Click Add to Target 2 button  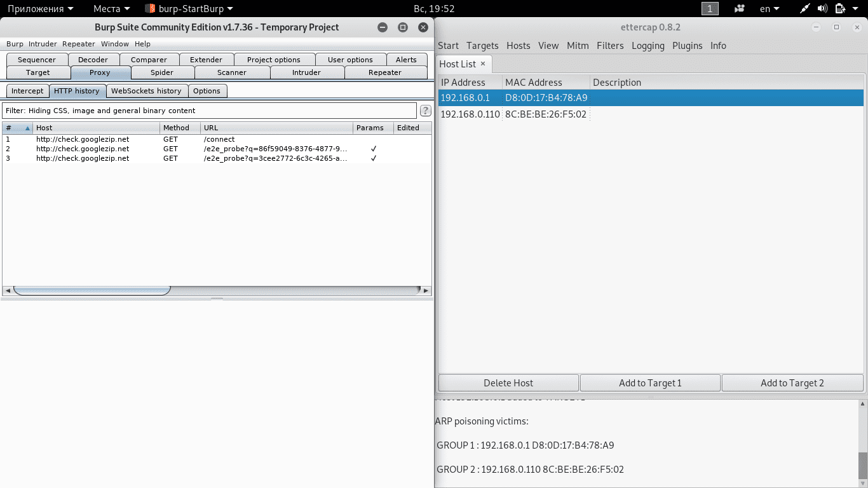[792, 383]
